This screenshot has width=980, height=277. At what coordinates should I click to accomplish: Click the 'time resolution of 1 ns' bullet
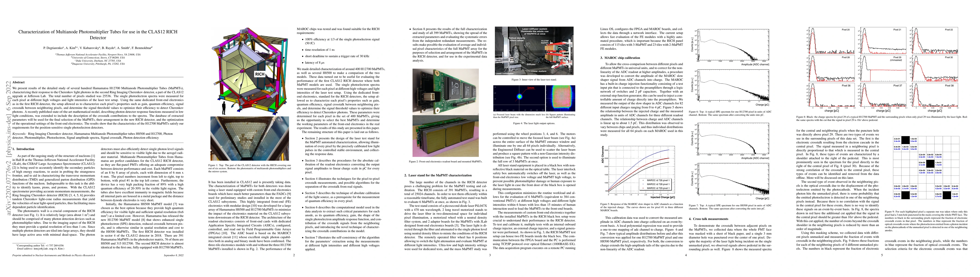pos(320,49)
